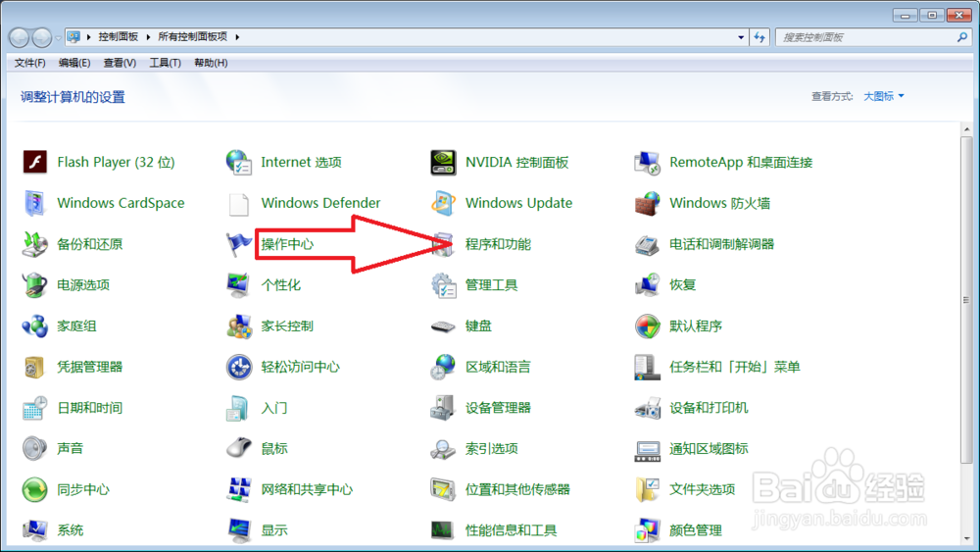Click the 键盘 keyboard icon
This screenshot has height=552, width=980.
click(x=443, y=326)
